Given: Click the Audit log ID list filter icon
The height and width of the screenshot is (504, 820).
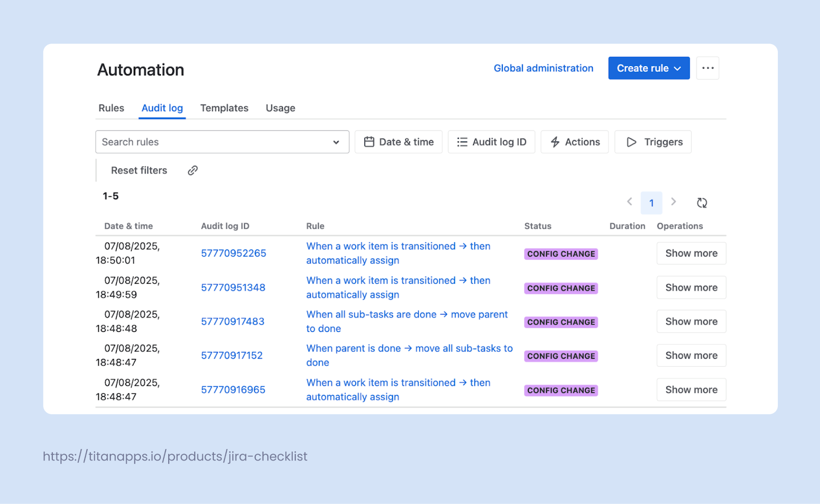Looking at the screenshot, I should [x=462, y=142].
